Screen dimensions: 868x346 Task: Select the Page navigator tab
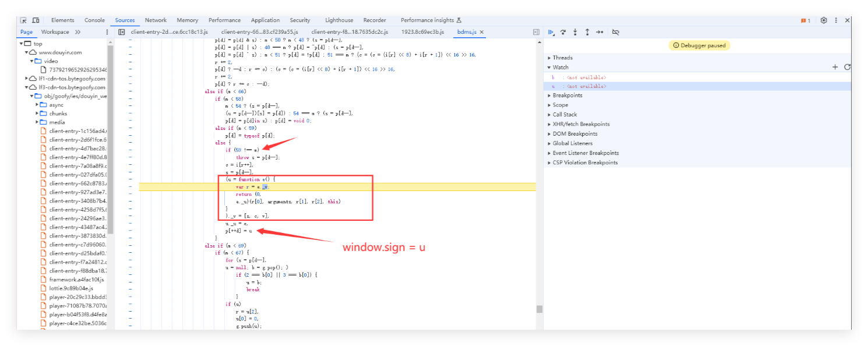pyautogui.click(x=27, y=32)
